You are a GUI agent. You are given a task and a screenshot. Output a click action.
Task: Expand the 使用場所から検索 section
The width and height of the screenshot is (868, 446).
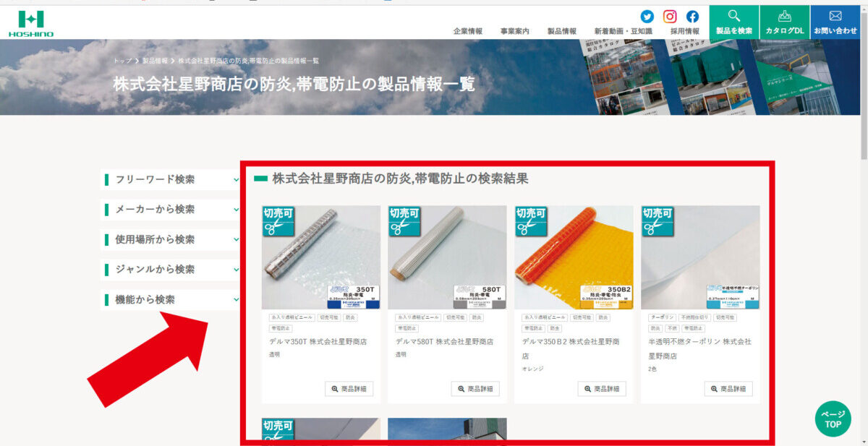170,239
